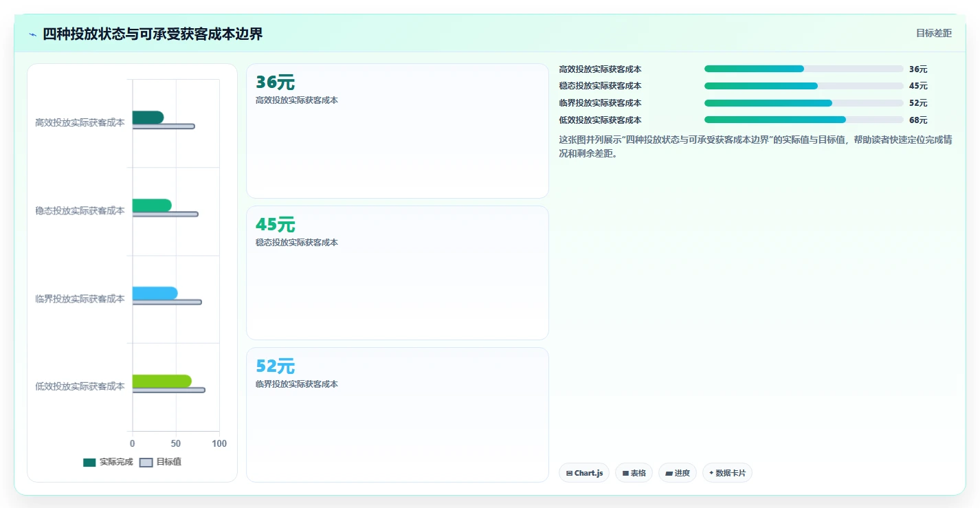Click the 稳态投放实际获客成本 progress bar
This screenshot has height=508, width=980.
[804, 86]
